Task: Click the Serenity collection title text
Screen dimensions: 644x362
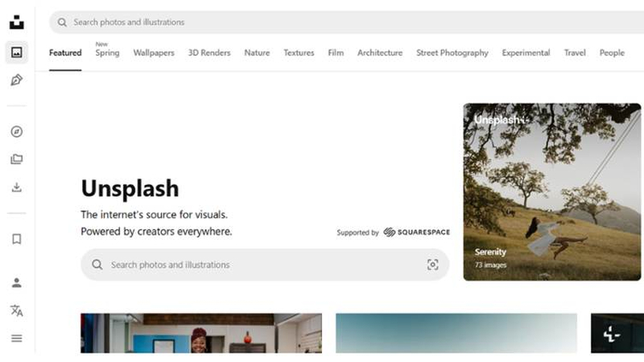Action: (490, 252)
